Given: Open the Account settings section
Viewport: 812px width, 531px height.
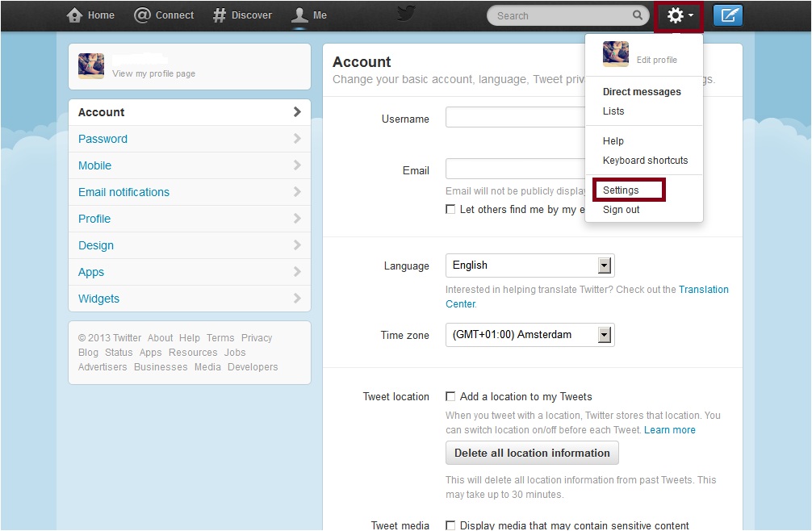Looking at the screenshot, I should (190, 112).
